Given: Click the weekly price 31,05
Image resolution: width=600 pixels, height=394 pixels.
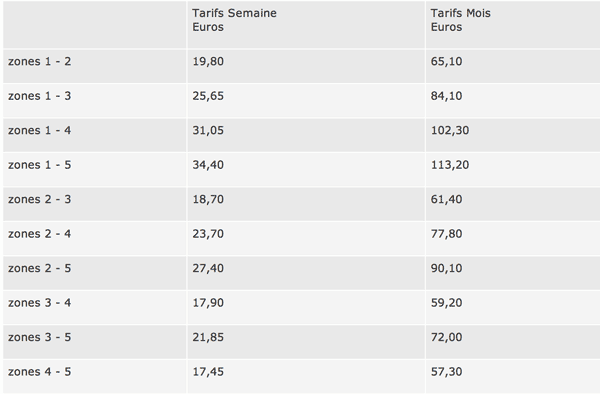Looking at the screenshot, I should pos(208,130).
